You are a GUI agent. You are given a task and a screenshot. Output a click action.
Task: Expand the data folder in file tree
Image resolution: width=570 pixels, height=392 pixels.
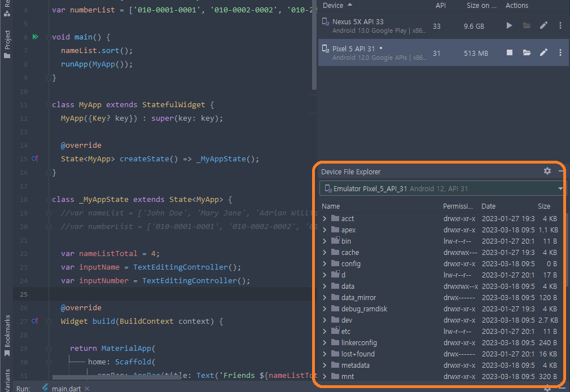[x=325, y=287]
